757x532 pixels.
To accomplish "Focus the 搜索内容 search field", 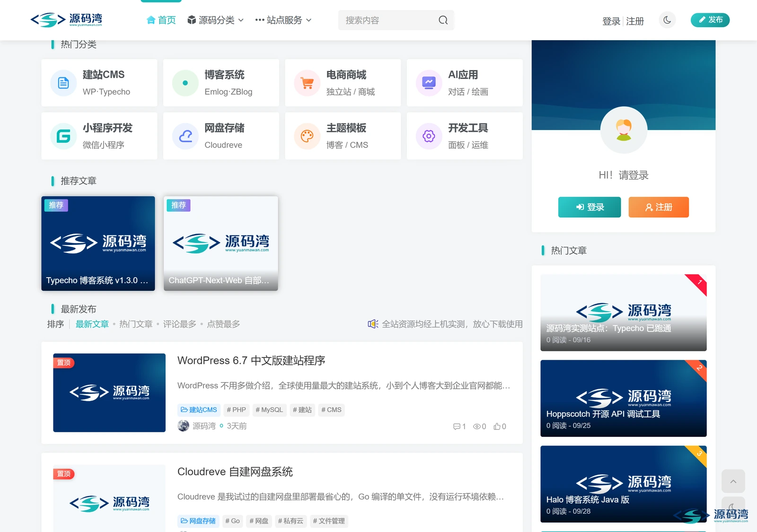I will pos(396,20).
